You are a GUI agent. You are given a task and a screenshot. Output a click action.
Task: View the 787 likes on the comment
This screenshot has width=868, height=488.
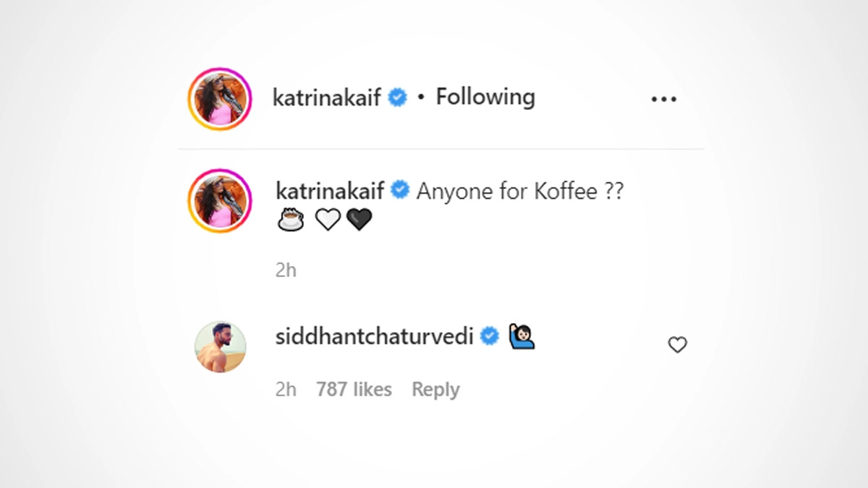point(354,390)
